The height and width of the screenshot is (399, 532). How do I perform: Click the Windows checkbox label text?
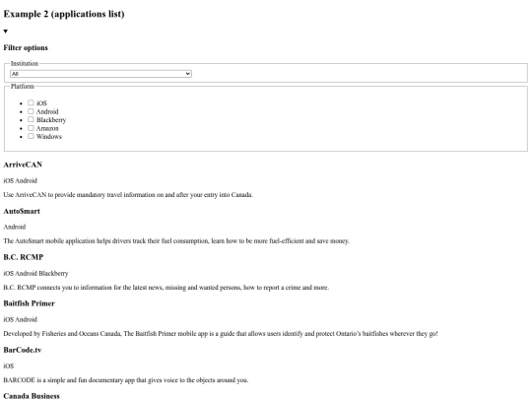pos(49,136)
